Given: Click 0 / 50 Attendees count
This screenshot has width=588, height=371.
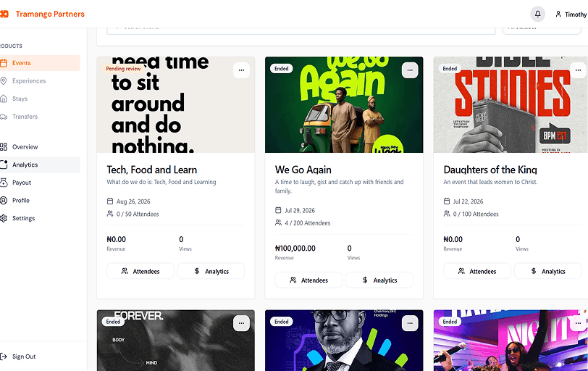Looking at the screenshot, I should tap(138, 214).
